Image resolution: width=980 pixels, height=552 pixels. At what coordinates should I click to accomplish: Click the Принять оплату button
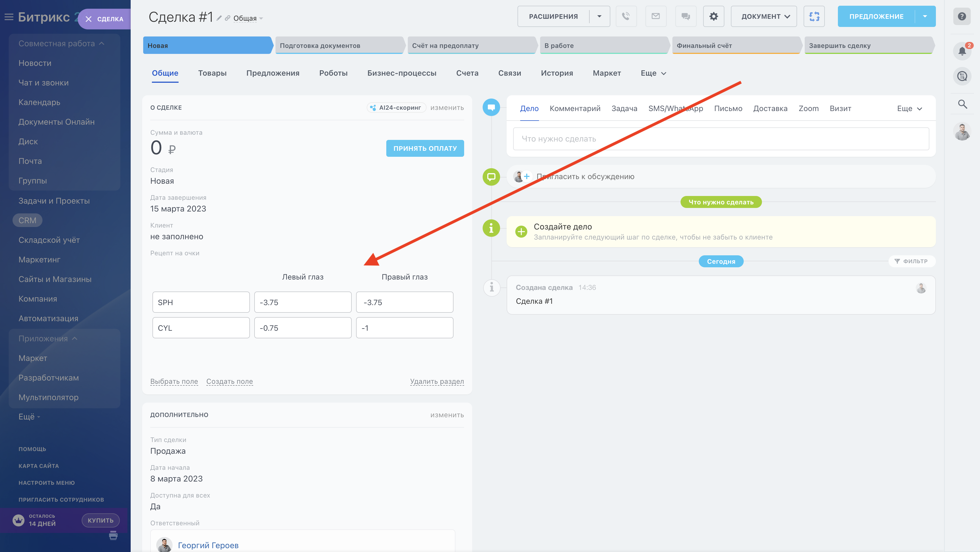click(425, 148)
